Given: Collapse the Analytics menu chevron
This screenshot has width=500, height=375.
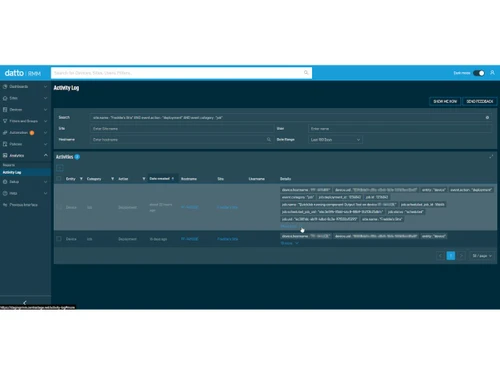Looking at the screenshot, I should coord(45,156).
